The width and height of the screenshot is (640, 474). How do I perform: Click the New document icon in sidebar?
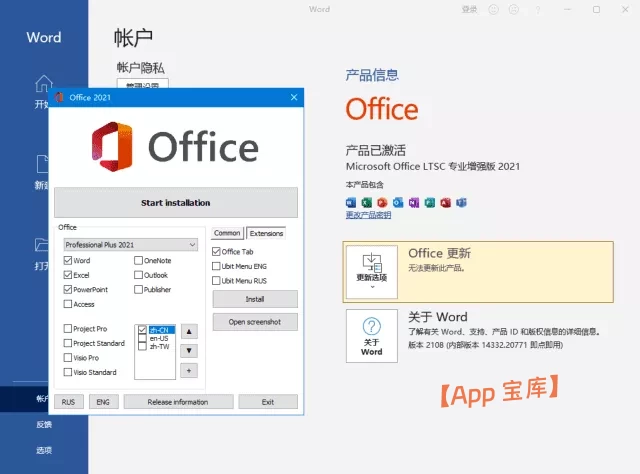tap(42, 164)
